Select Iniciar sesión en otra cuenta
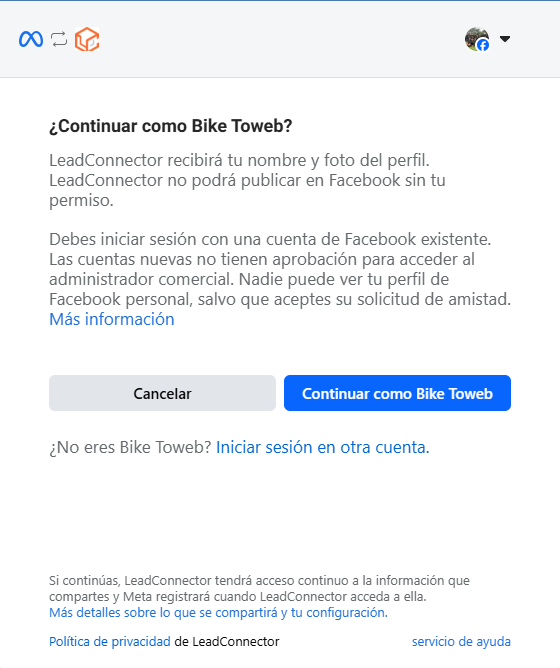560x668 pixels. pyautogui.click(x=323, y=447)
